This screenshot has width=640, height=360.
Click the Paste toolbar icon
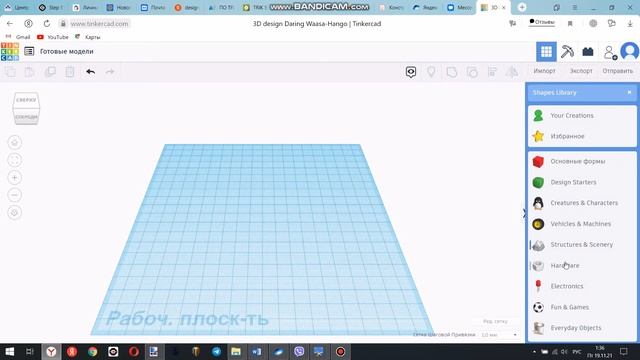pos(29,72)
